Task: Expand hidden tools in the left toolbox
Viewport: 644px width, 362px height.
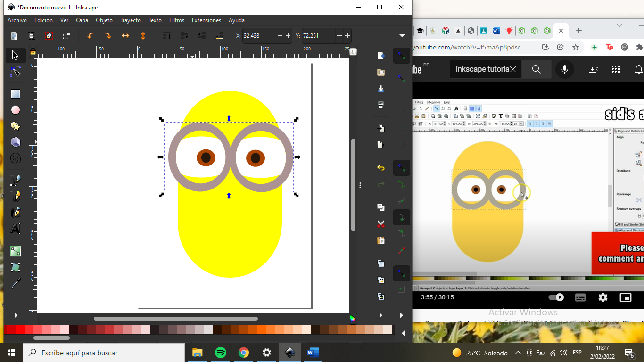Action: point(16,315)
